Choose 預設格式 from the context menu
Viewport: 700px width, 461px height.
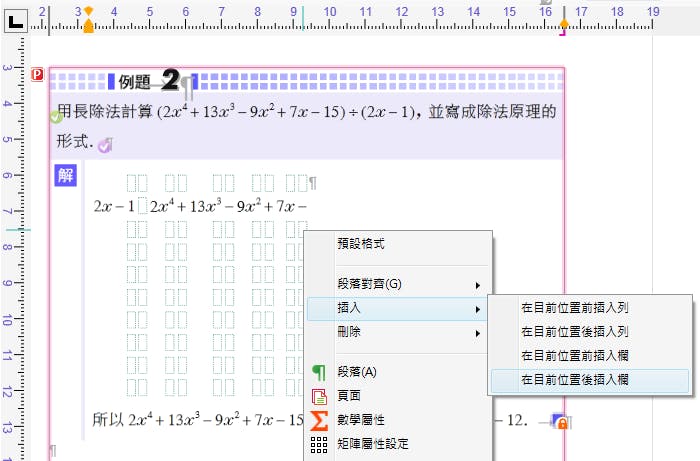pos(398,243)
